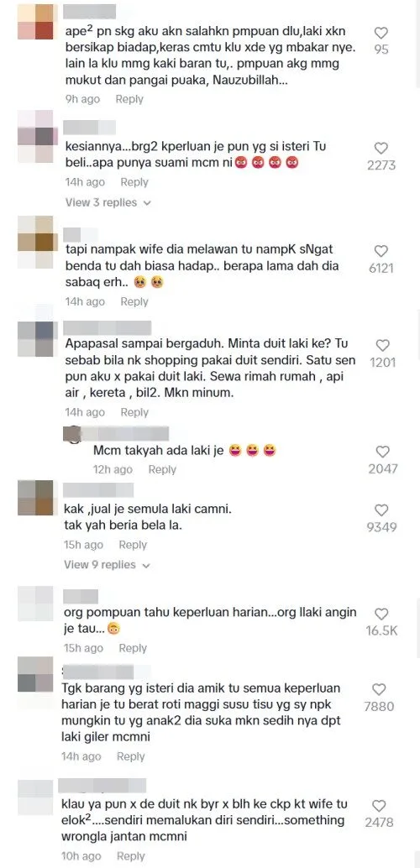
Task: Open the blurred username above 'org pompuan tahu'
Action: (x=81, y=596)
